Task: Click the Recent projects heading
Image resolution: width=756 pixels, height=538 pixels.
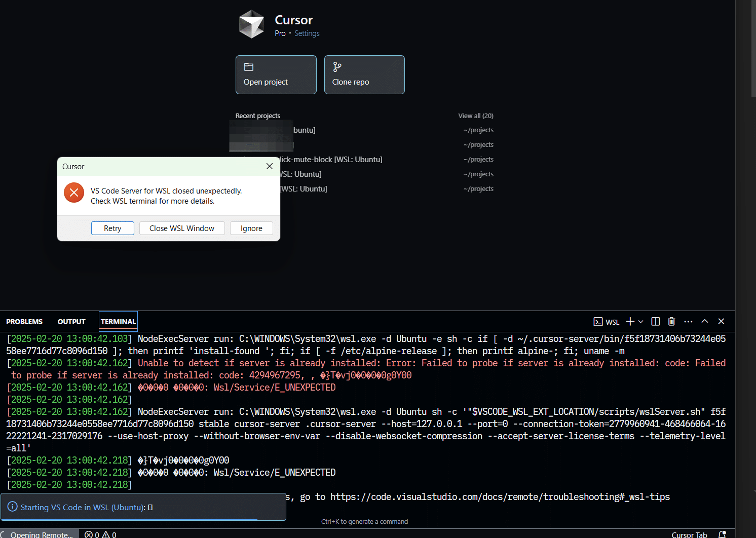Action: [257, 116]
